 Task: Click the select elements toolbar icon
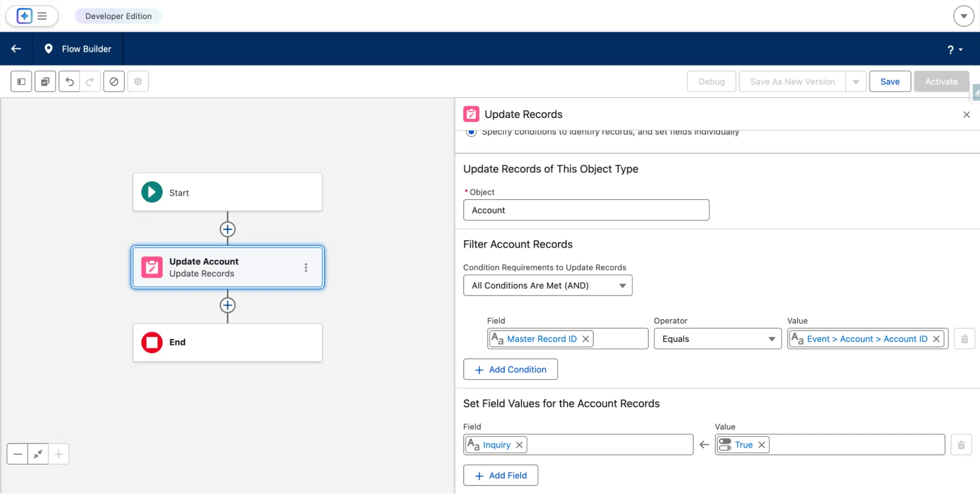click(45, 82)
